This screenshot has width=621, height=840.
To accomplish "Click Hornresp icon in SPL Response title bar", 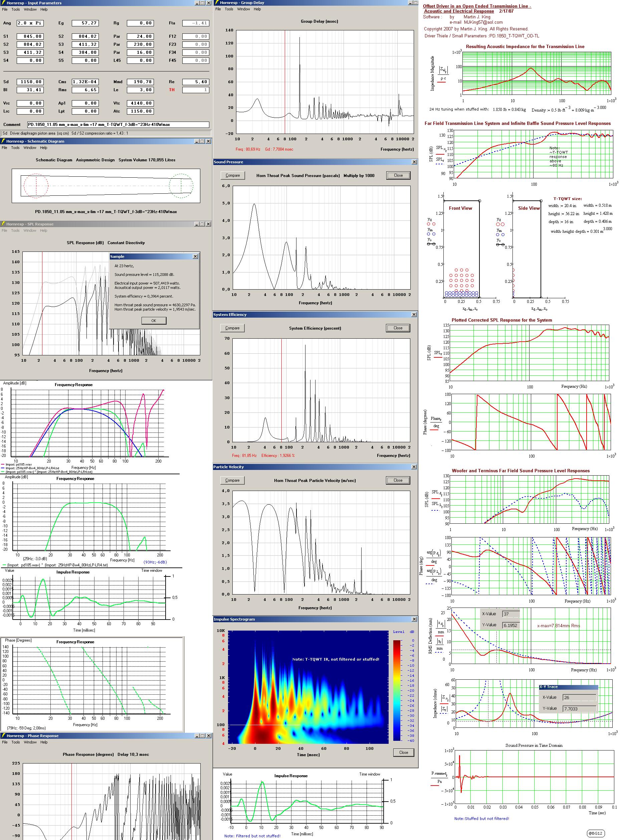I will pos(3,224).
